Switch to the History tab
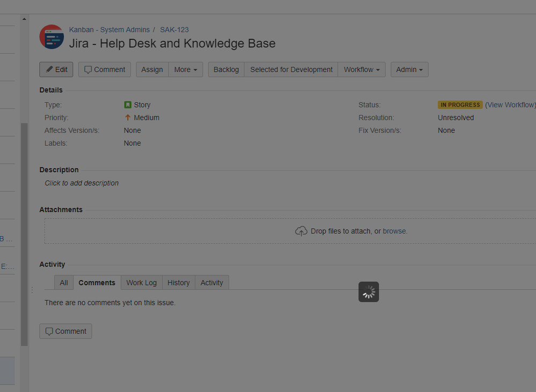Image resolution: width=536 pixels, height=392 pixels. 179,283
